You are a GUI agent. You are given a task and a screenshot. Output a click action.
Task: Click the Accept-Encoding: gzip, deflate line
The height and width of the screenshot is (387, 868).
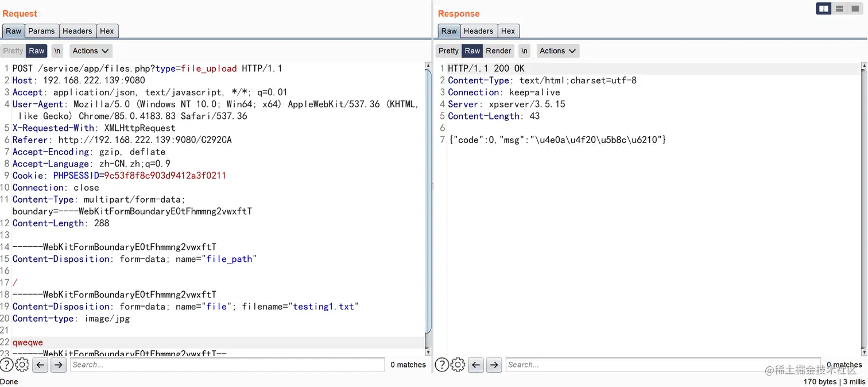(89, 152)
